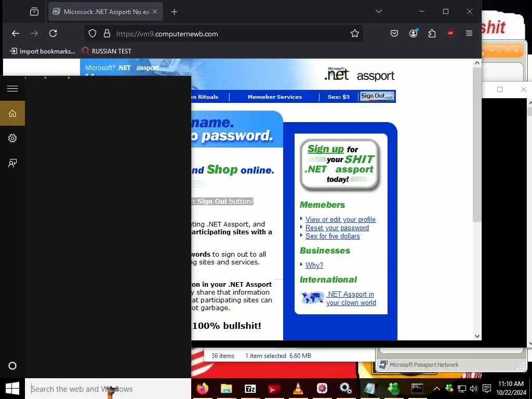View site security via the padlock icon
Image resolution: width=532 pixels, height=399 pixels.
107,33
